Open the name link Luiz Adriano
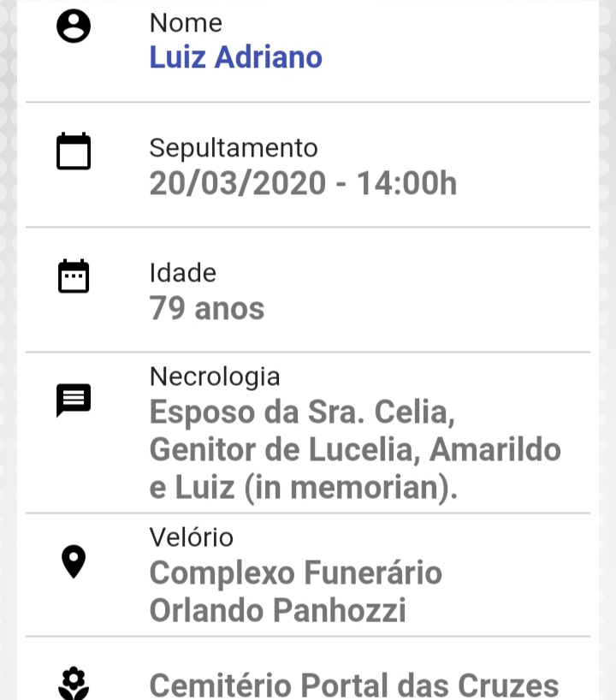This screenshot has height=700, width=616. click(x=235, y=57)
